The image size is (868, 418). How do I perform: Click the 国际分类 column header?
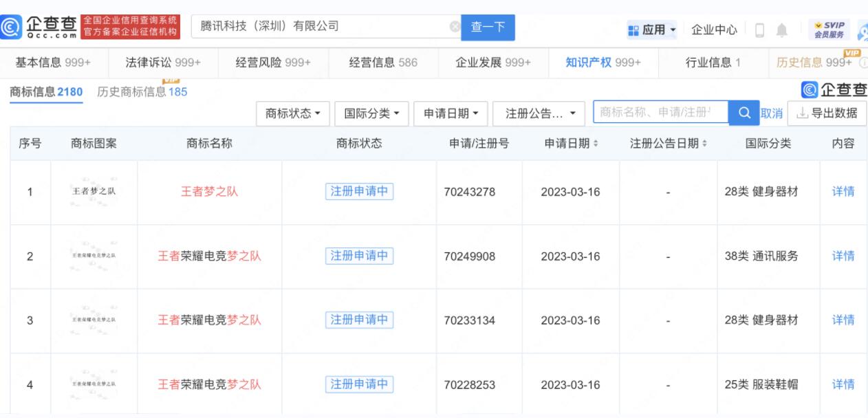[768, 144]
